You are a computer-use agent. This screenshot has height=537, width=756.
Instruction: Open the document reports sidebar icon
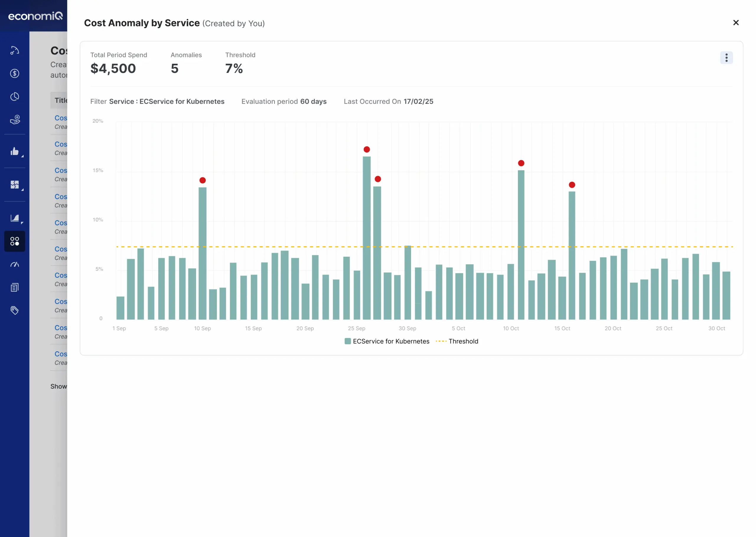point(14,287)
